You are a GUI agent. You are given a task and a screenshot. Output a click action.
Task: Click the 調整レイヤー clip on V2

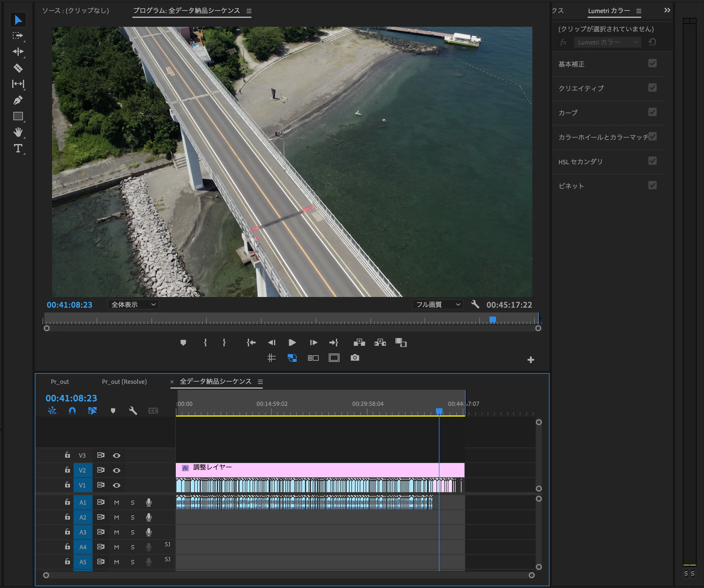click(x=302, y=470)
